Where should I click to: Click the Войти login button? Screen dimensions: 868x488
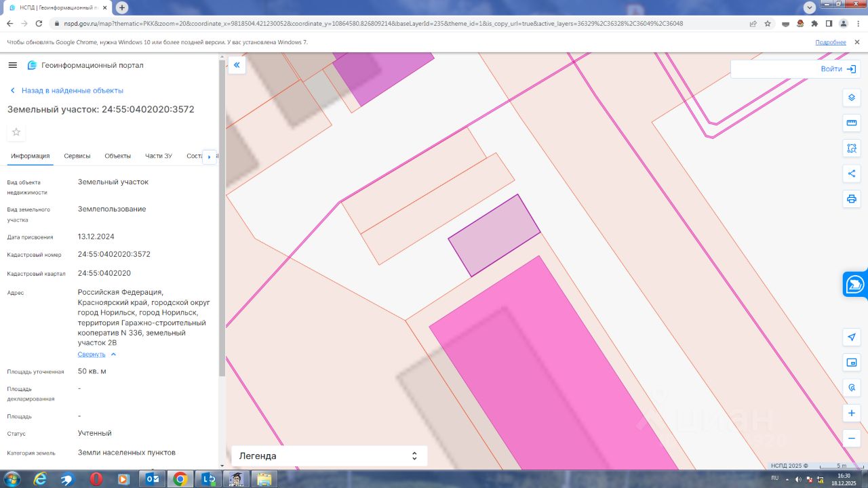click(838, 69)
